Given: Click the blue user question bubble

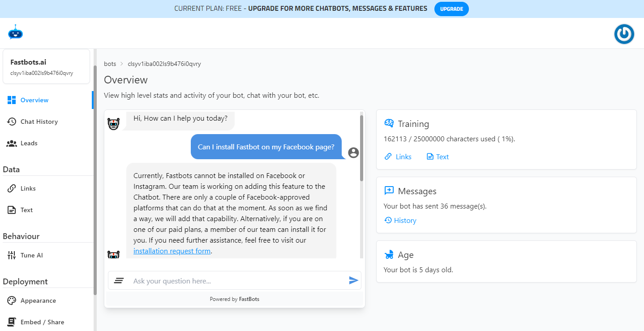Looking at the screenshot, I should coord(266,147).
